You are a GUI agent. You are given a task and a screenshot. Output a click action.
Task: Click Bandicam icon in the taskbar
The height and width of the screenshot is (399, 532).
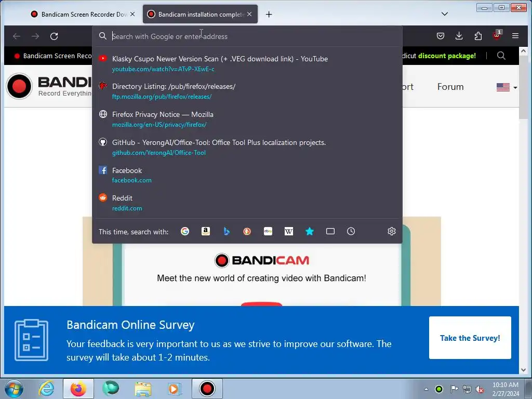207,389
